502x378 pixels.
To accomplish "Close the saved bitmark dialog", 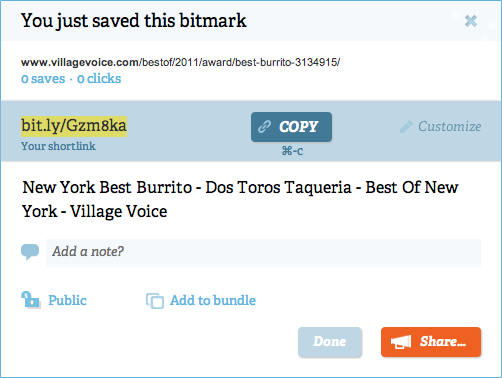I will pos(471,21).
